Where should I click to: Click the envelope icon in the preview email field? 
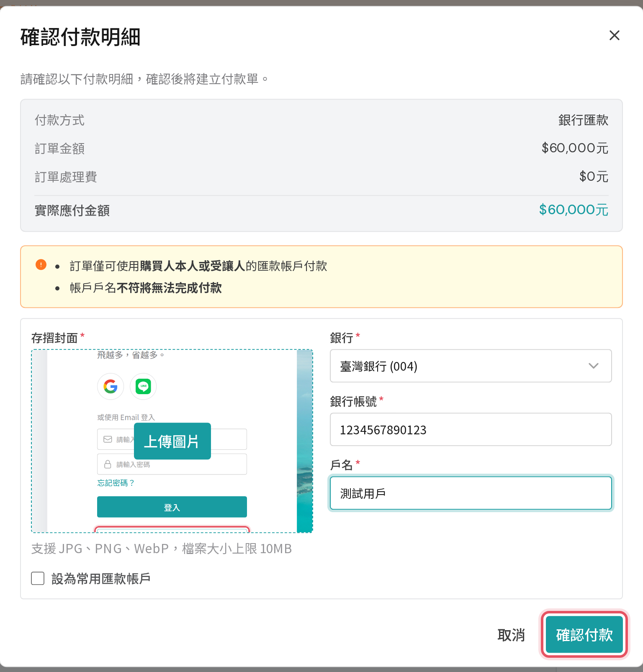108,439
